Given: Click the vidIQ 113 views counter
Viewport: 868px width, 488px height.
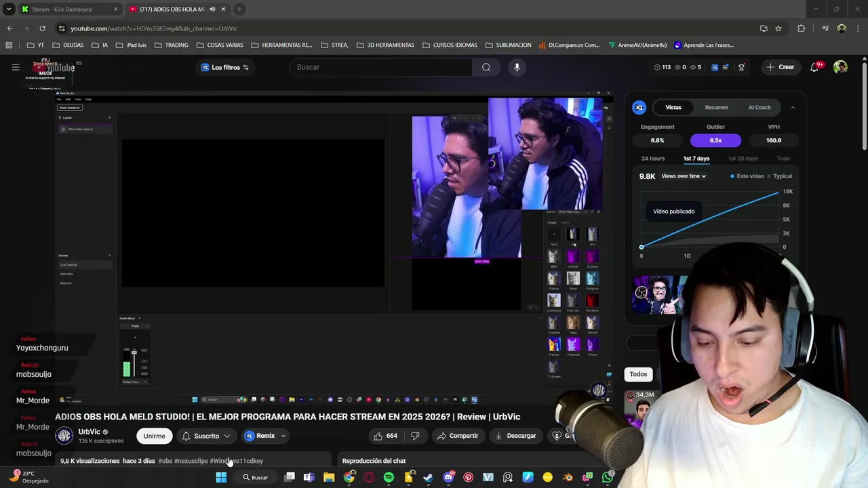Looking at the screenshot, I should pyautogui.click(x=663, y=67).
